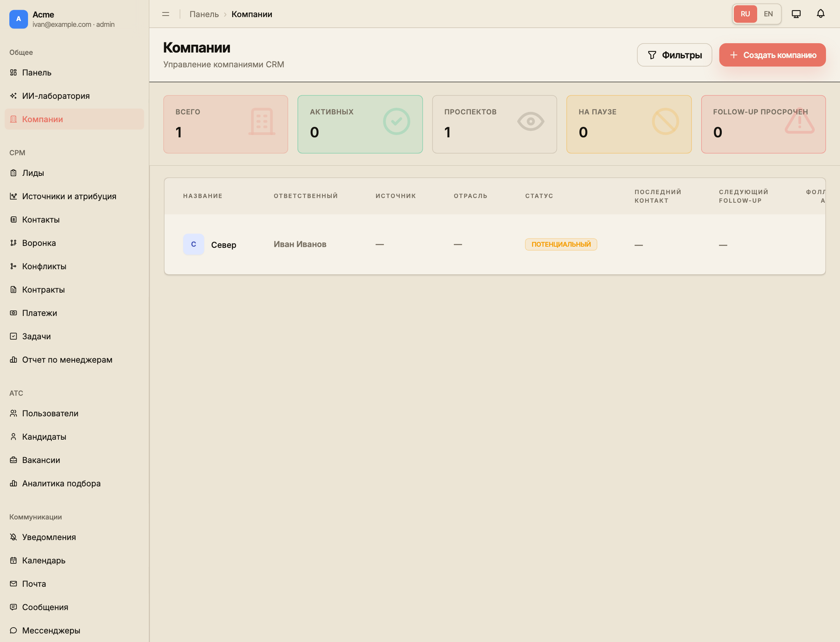Click the Кандидаты person icon
This screenshot has width=840, height=642.
13,437
